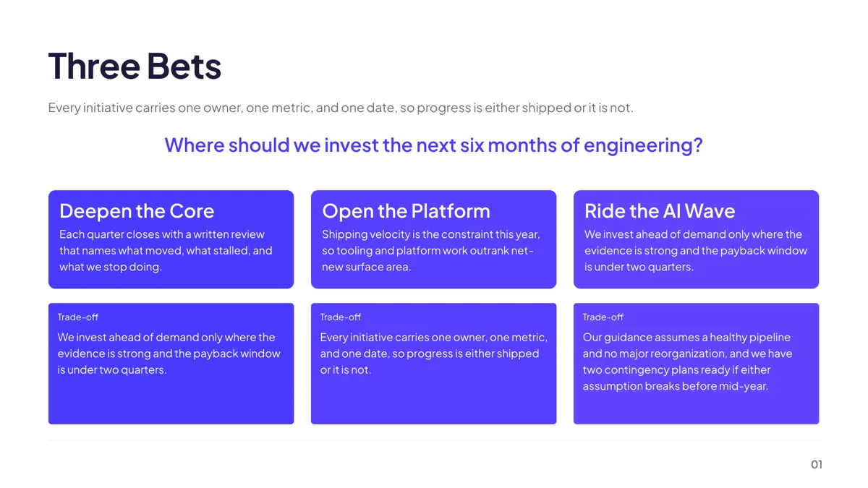Select the Ride the AI Wave heading
This screenshot has height=488, width=868.
tap(660, 211)
